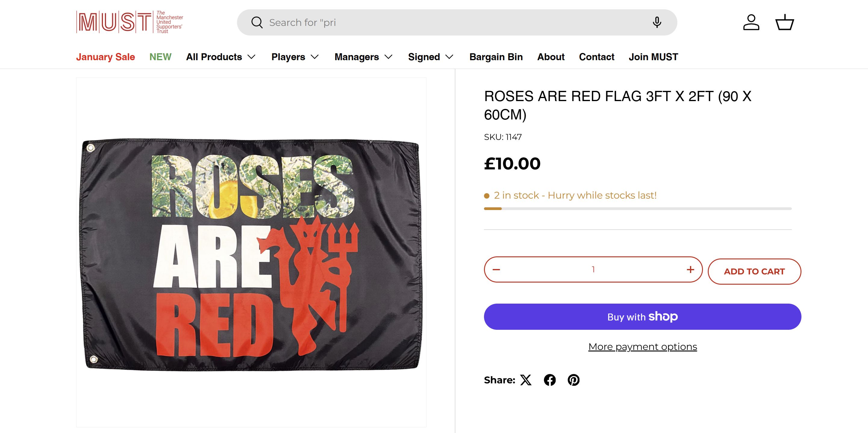Open the January Sale page
The width and height of the screenshot is (868, 433).
pos(105,57)
